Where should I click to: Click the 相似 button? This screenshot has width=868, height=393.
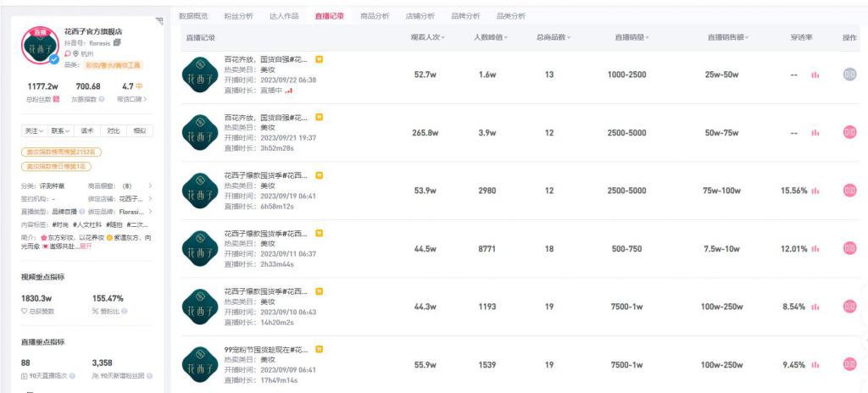(x=140, y=131)
